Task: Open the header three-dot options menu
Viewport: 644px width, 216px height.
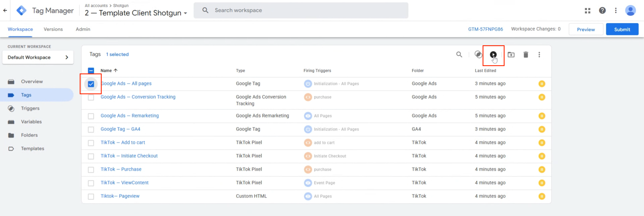Action: [616, 11]
